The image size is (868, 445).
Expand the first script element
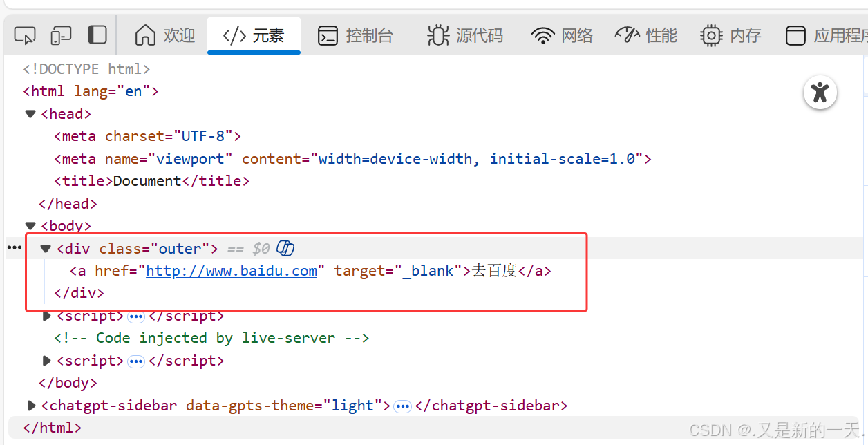point(46,316)
